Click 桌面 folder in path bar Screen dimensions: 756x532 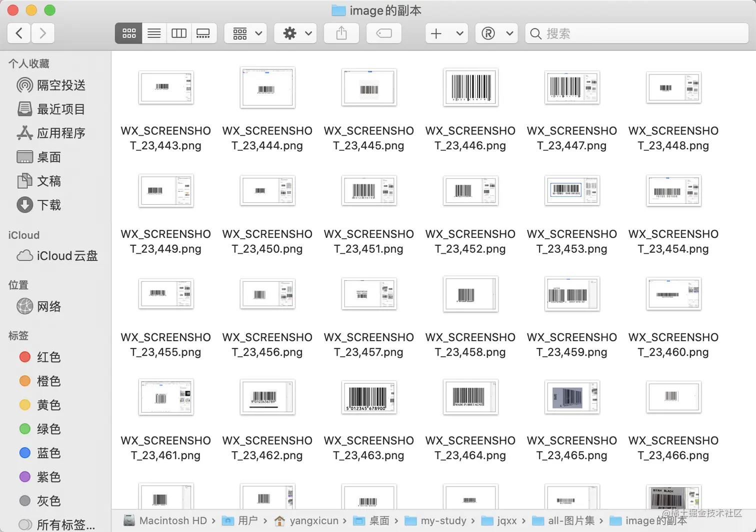[x=371, y=521]
